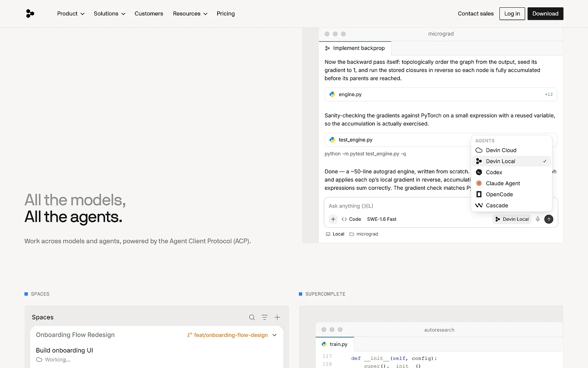
Task: Search within Spaces using magnifier icon
Action: coord(252,317)
